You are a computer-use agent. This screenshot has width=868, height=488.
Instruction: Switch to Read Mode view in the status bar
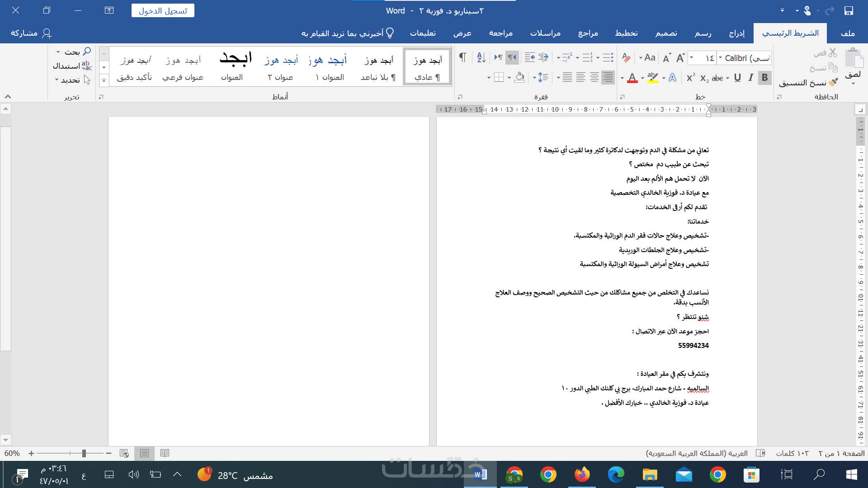(165, 453)
